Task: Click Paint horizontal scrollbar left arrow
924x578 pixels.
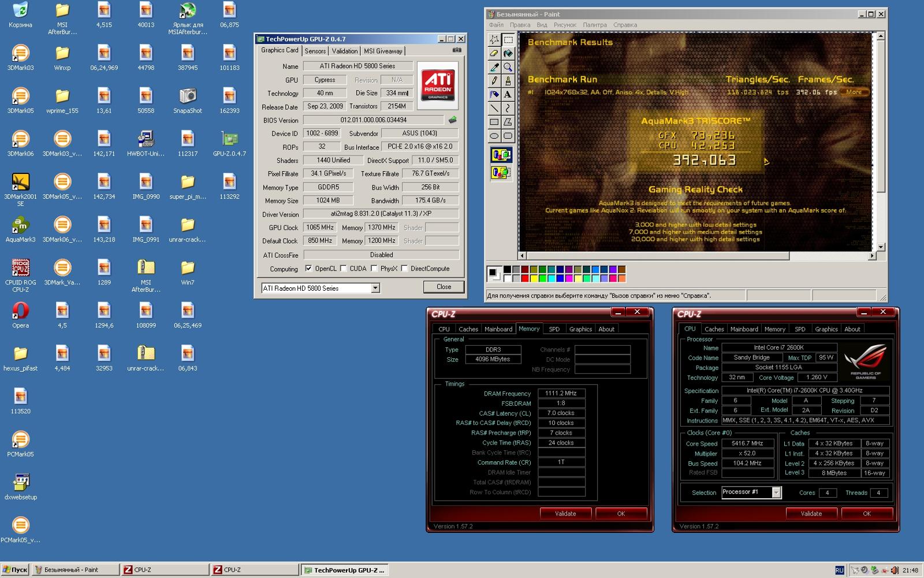Action: (523, 255)
